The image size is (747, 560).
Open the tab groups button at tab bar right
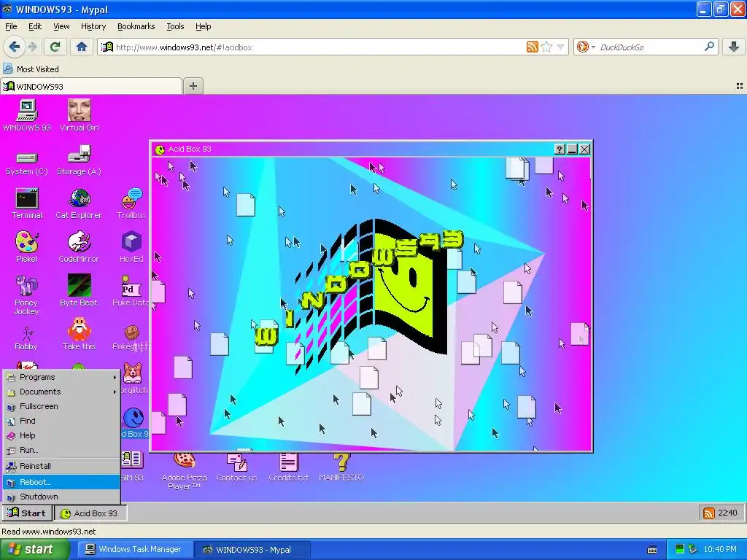740,86
